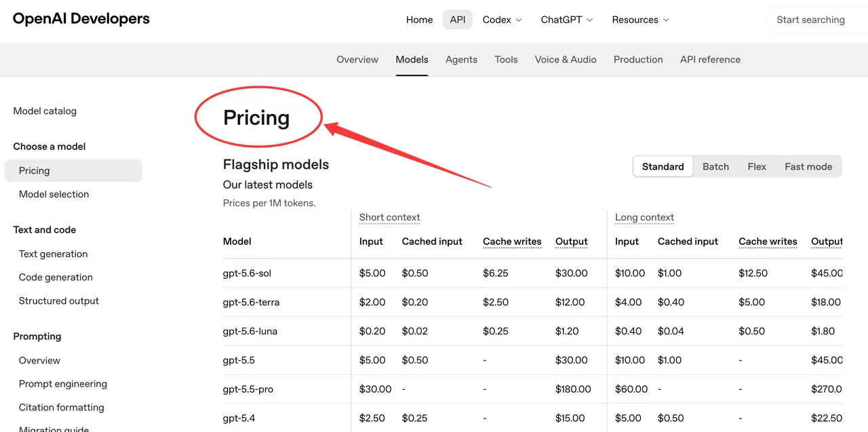The image size is (868, 432).
Task: Select the Standard pricing toggle
Action: point(663,167)
